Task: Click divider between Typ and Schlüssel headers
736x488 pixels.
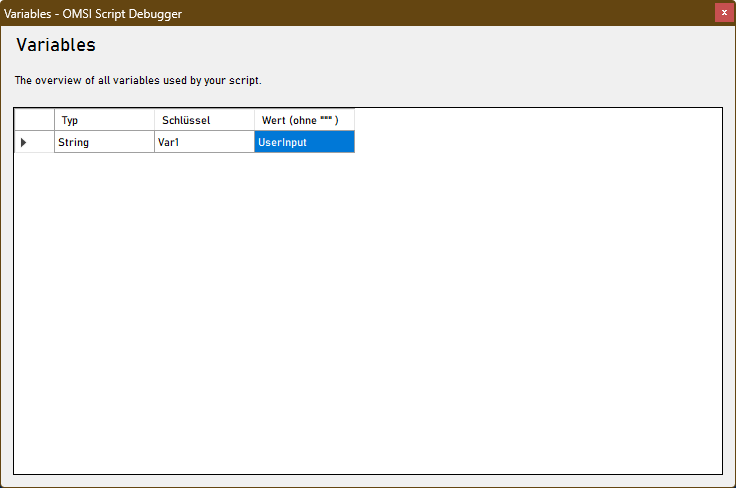Action: click(154, 120)
